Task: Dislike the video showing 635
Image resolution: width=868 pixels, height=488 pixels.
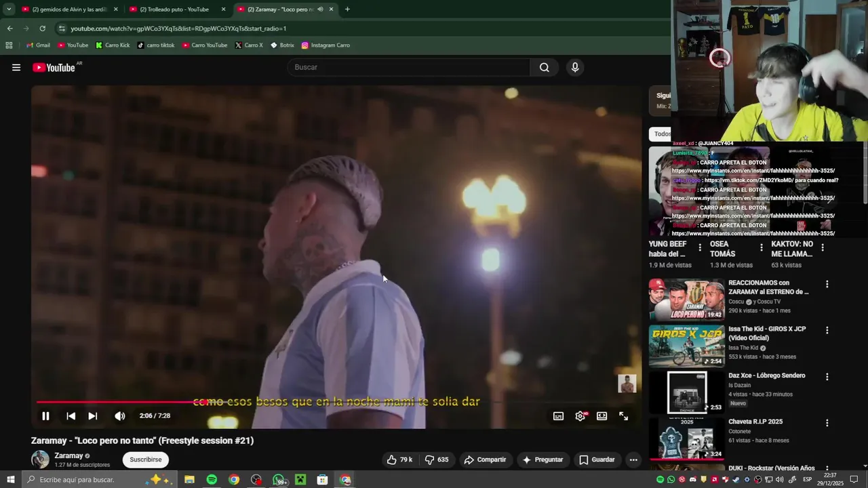Action: tap(436, 460)
